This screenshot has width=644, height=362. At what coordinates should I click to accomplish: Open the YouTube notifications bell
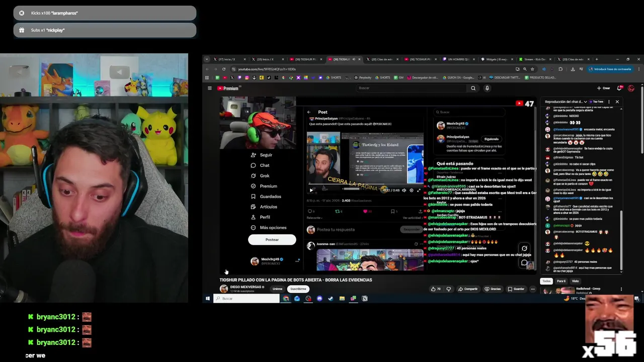pyautogui.click(x=620, y=88)
